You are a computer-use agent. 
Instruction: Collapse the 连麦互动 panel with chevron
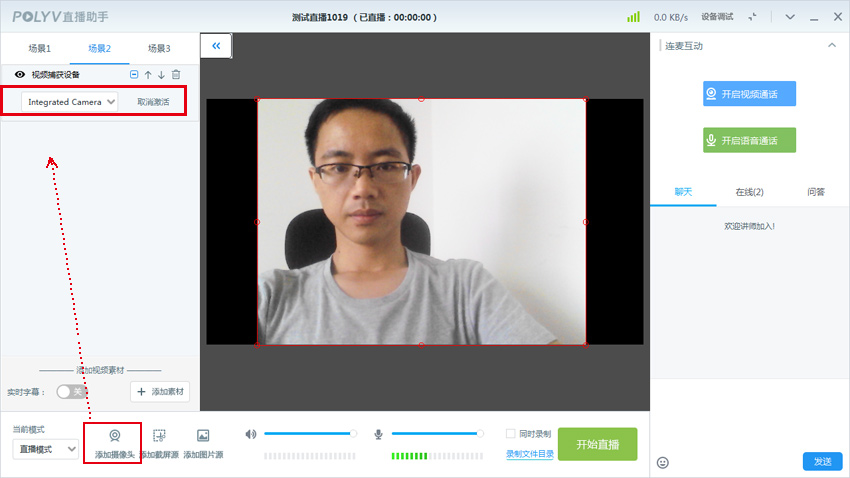click(x=831, y=46)
